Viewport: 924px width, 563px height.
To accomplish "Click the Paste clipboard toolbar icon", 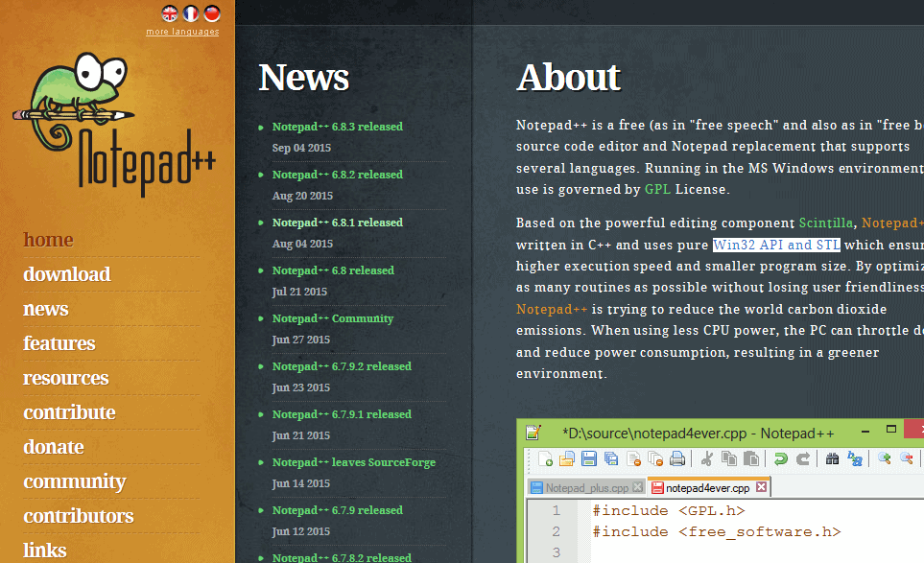I will click(x=750, y=458).
